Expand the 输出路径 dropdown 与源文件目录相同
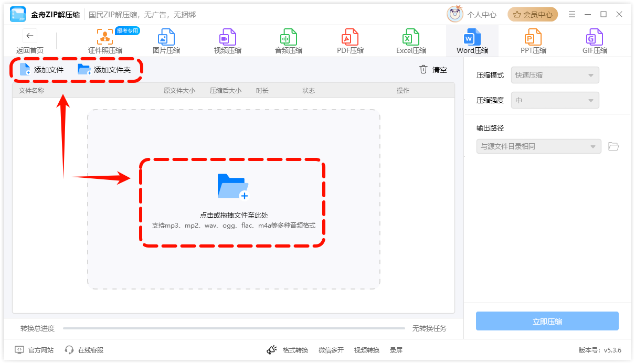635x364 pixels. (538, 146)
